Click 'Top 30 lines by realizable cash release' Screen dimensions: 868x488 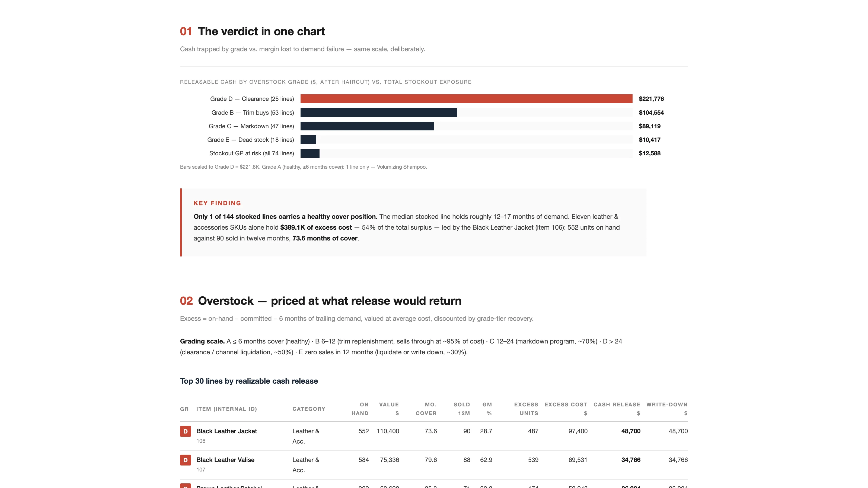coord(249,381)
